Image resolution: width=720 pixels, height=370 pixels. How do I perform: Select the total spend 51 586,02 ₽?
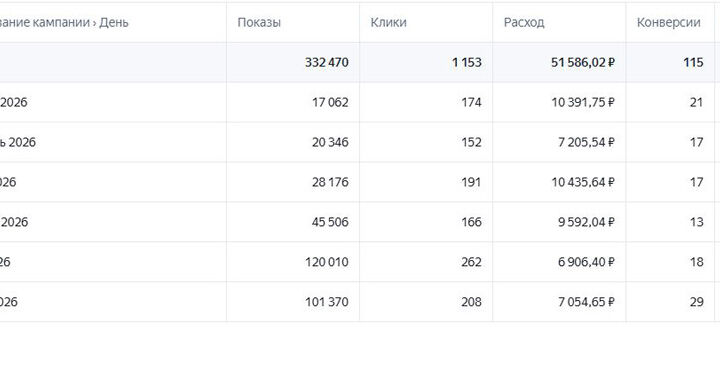pos(583,62)
